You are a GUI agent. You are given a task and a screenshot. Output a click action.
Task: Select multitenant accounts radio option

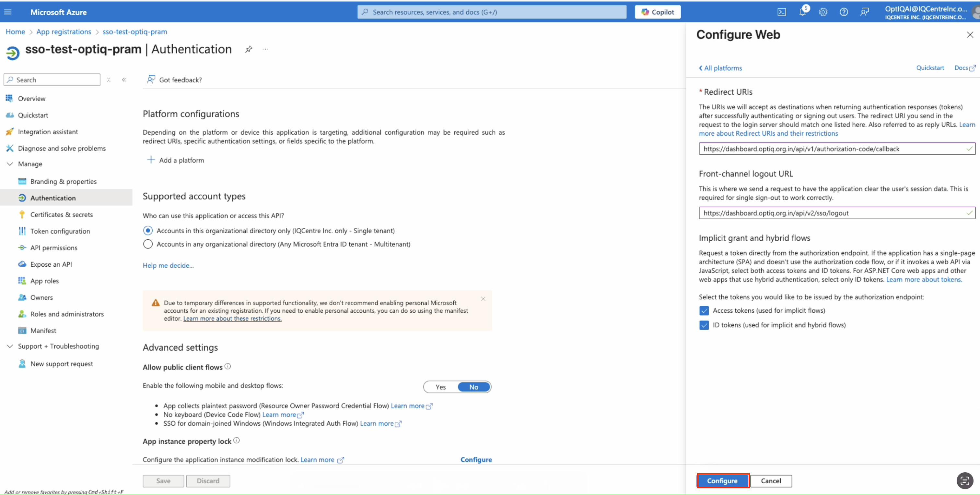coord(147,244)
